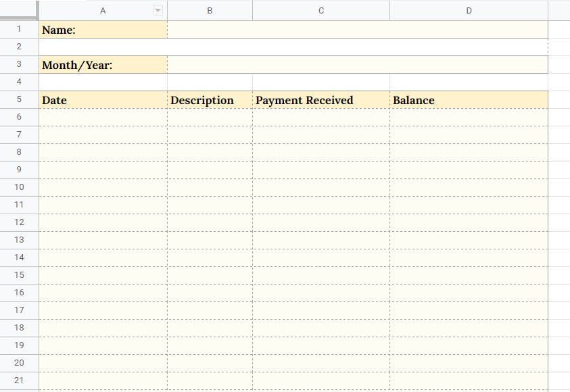
Task: Click the 'Balance' header cell
Action: [469, 99]
